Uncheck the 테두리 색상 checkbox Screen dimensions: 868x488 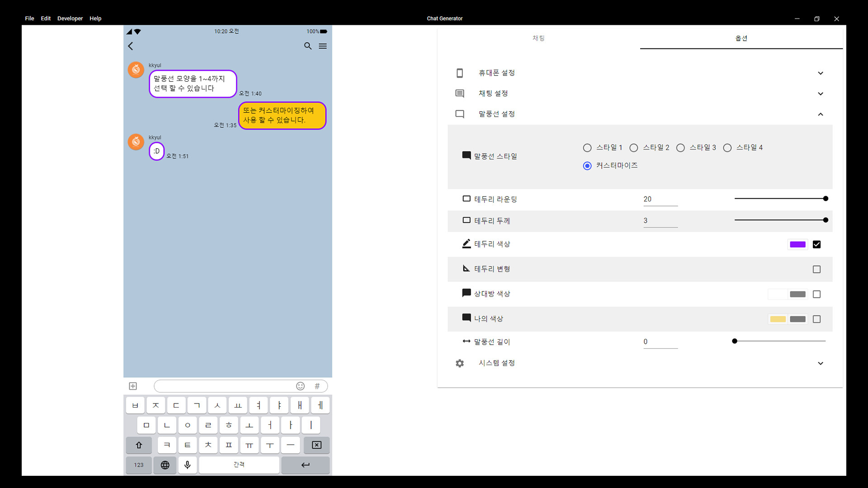816,244
